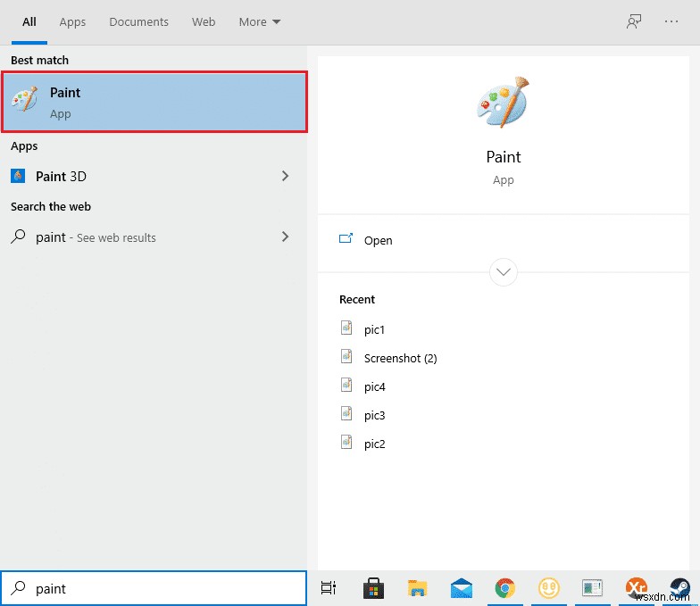The height and width of the screenshot is (606, 700).
Task: Open the orange Xr taskbar app
Action: click(x=636, y=587)
